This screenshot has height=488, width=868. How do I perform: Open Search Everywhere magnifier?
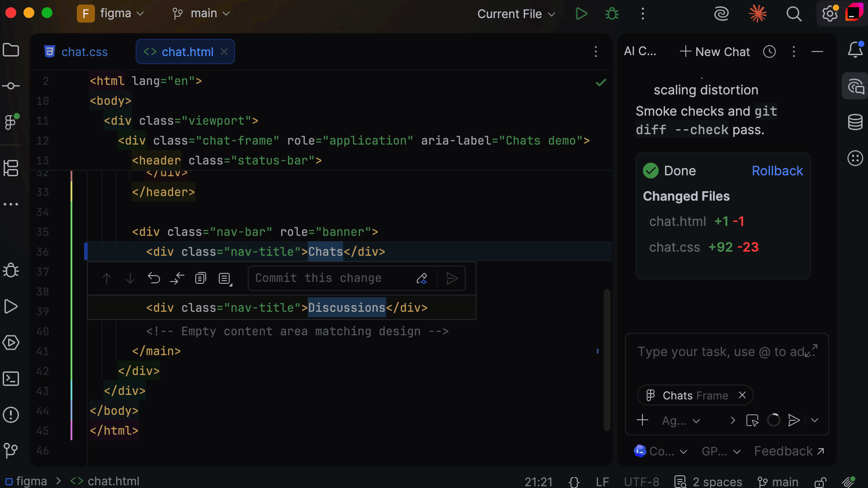794,14
